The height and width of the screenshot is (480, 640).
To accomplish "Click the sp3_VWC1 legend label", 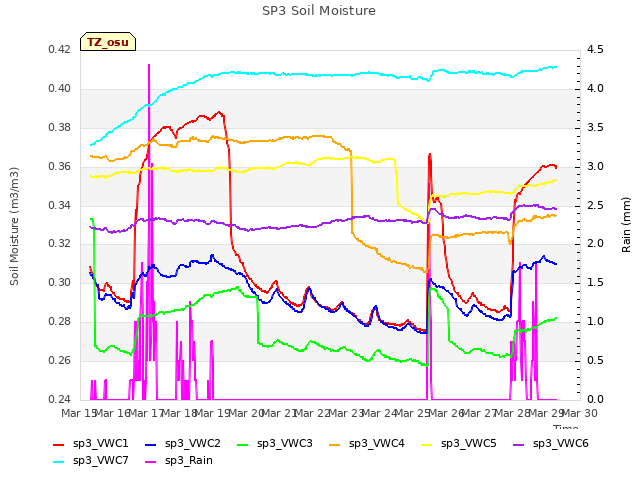I will pyautogui.click(x=100, y=443).
